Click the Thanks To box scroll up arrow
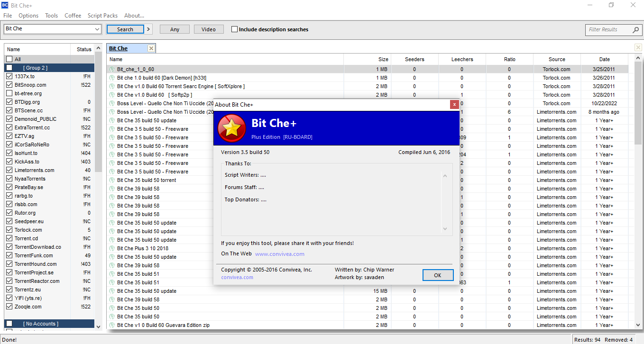This screenshot has height=344, width=644. click(445, 176)
